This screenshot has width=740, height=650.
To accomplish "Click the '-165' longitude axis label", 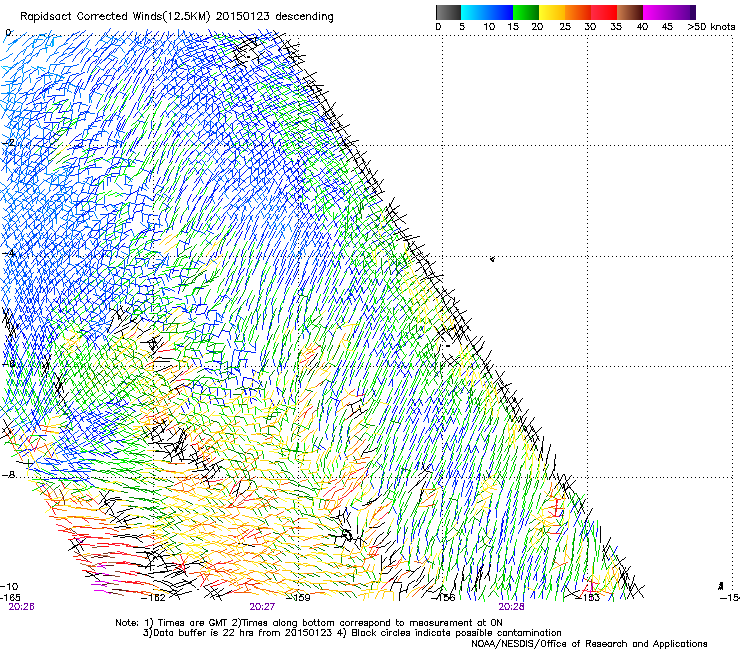I will [x=11, y=598].
